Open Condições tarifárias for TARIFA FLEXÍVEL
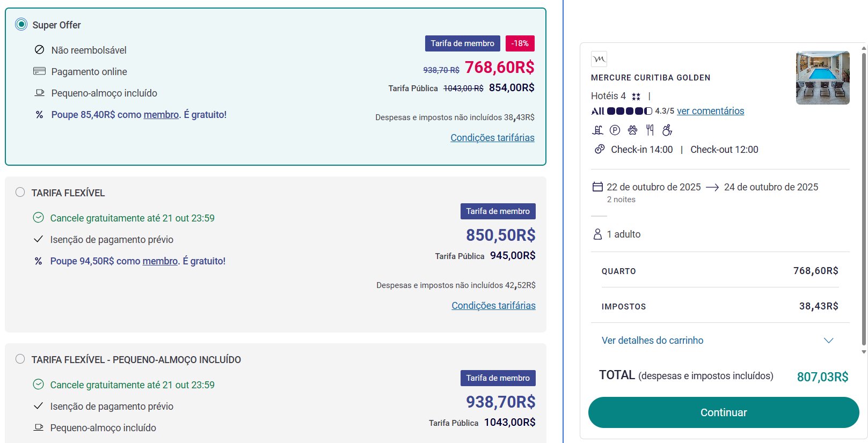The width and height of the screenshot is (868, 443). click(493, 306)
